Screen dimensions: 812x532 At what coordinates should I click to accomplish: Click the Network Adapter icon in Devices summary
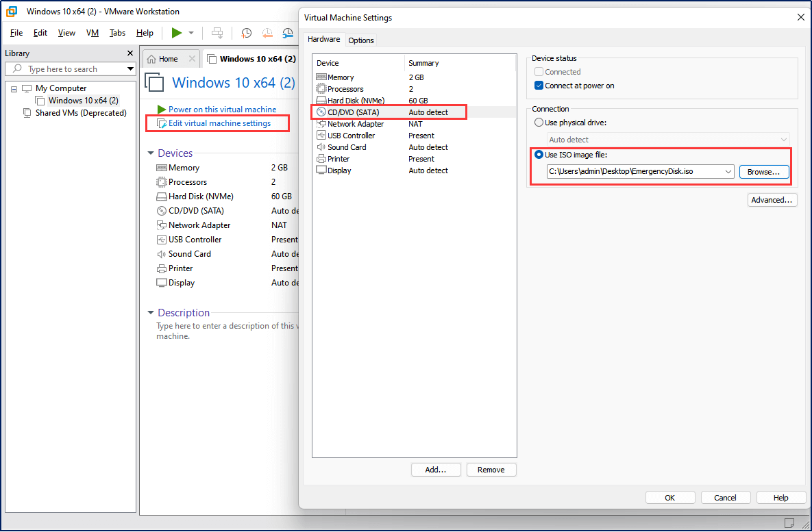(162, 225)
